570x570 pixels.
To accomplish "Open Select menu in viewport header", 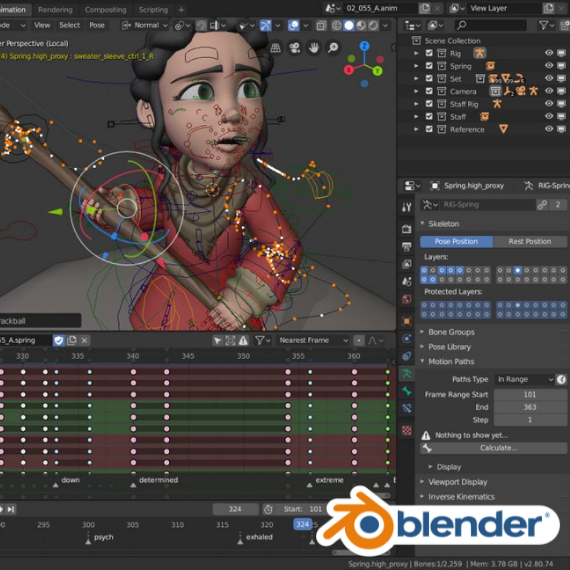I will 69,25.
